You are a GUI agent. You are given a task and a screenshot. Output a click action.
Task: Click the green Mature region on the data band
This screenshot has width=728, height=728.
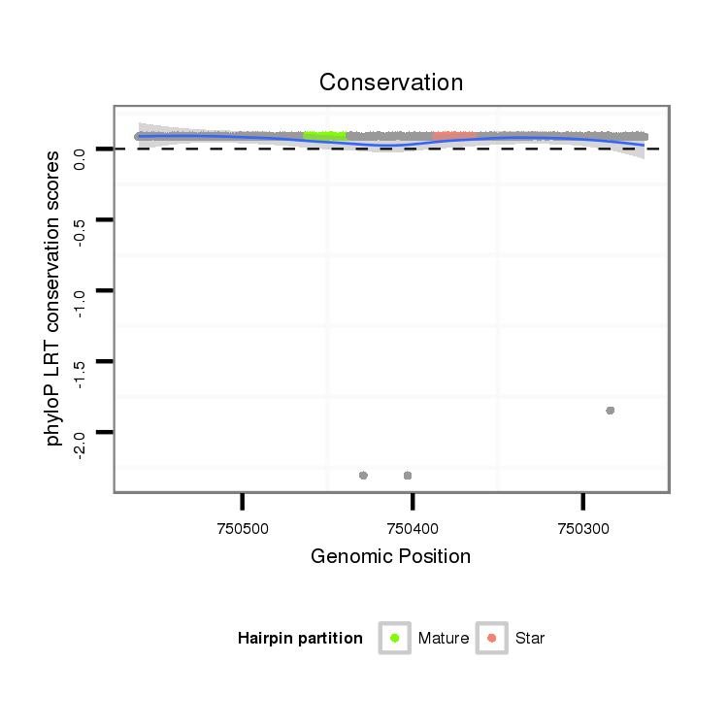pyautogui.click(x=324, y=136)
